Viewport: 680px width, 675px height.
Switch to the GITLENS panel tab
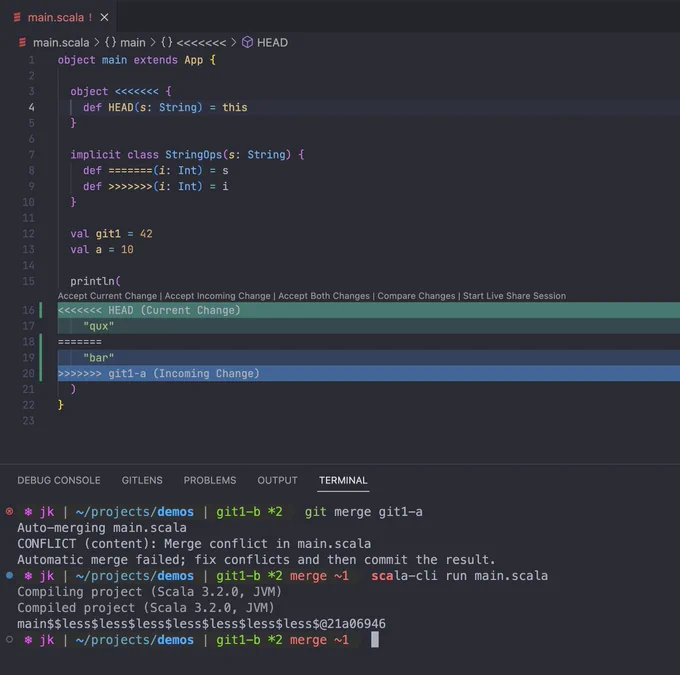(x=142, y=480)
